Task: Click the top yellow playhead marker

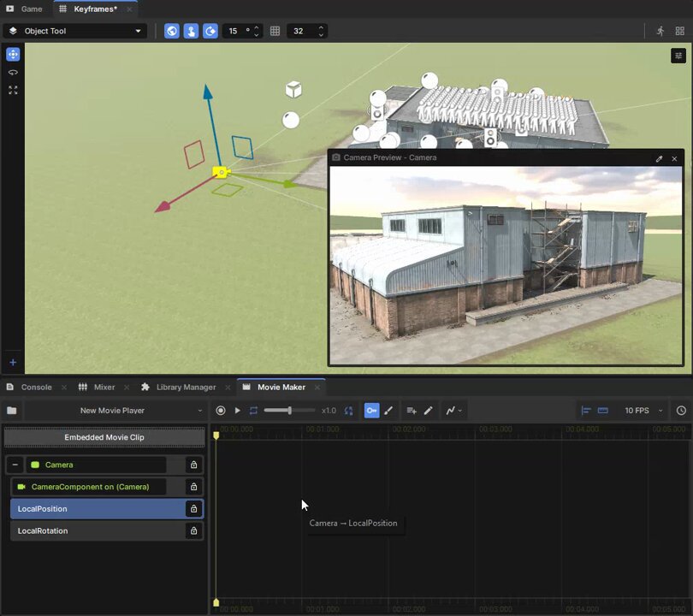Action: click(216, 435)
